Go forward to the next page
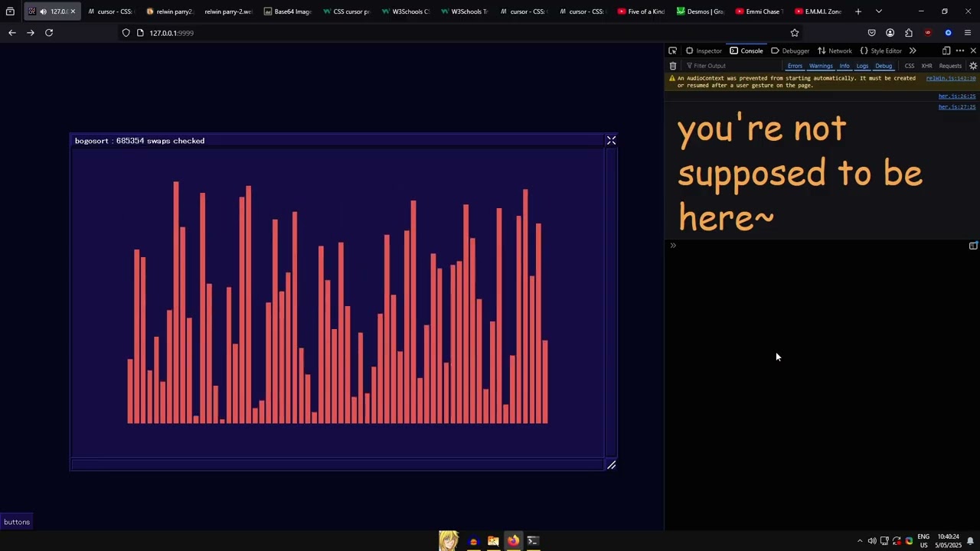This screenshot has height=551, width=980. (31, 33)
